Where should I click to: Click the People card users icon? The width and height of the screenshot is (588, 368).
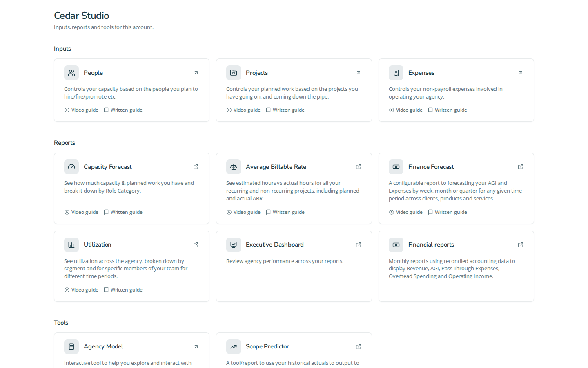(x=71, y=73)
